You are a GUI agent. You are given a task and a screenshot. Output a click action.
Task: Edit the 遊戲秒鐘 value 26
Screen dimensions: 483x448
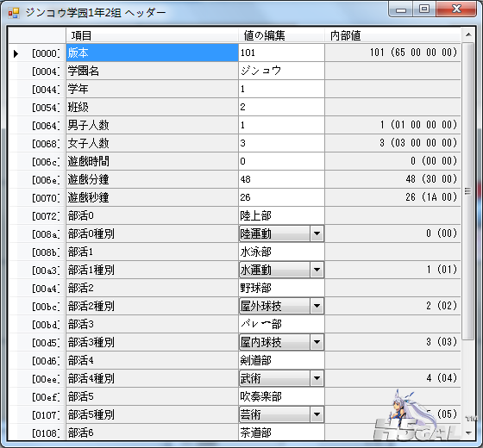coord(281,197)
